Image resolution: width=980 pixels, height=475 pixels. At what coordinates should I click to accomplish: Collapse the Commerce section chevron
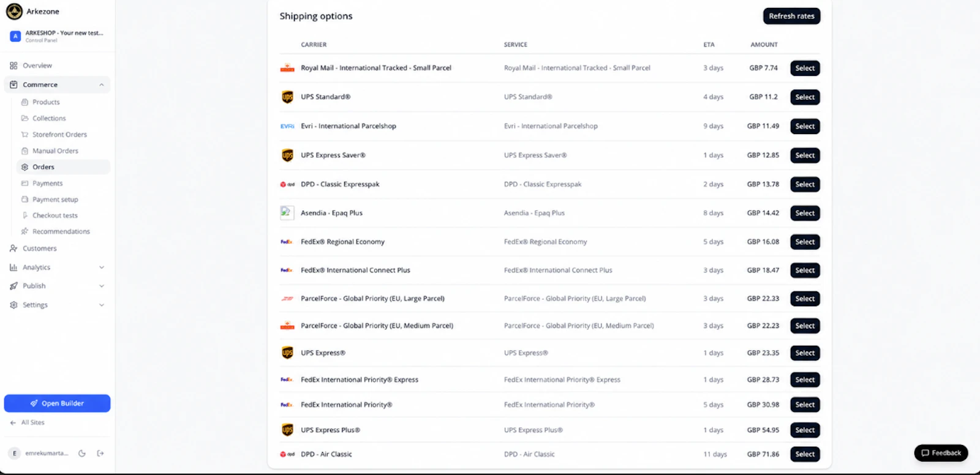(x=102, y=84)
